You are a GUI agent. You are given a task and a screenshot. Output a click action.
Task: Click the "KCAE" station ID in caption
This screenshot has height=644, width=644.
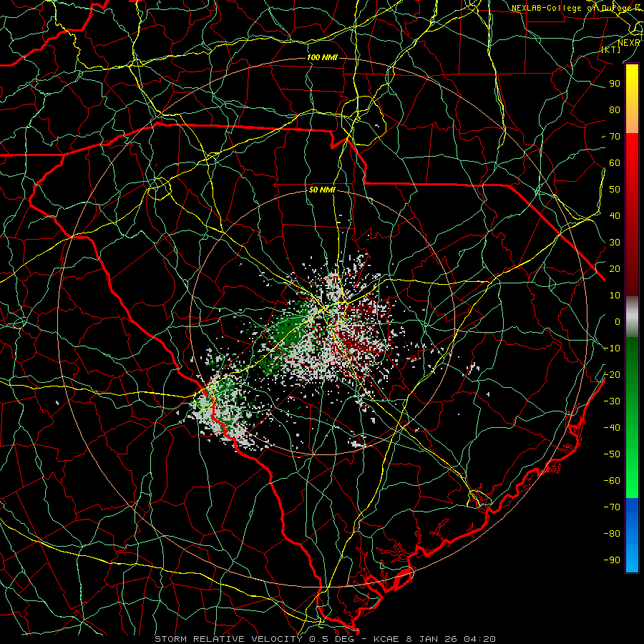[x=386, y=639]
